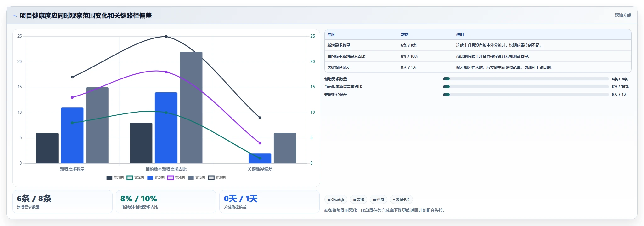Screen dimensions: 644x226
Task: Click the dark navy bar in 新增需求数量 group
Action: (x=47, y=148)
